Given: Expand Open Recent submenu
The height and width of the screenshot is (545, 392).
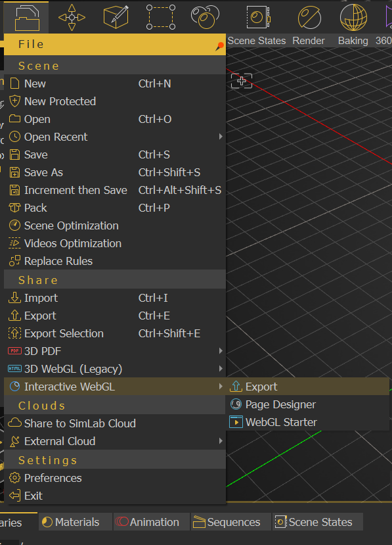Looking at the screenshot, I should pos(115,137).
